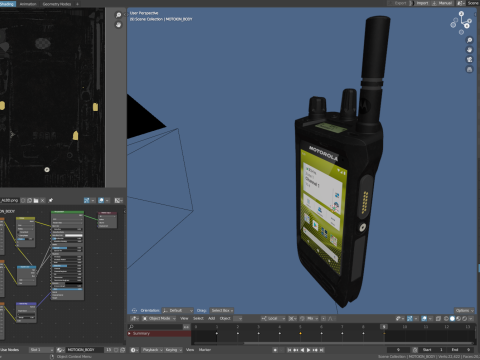Toggle snapping magnet icon

(302, 318)
